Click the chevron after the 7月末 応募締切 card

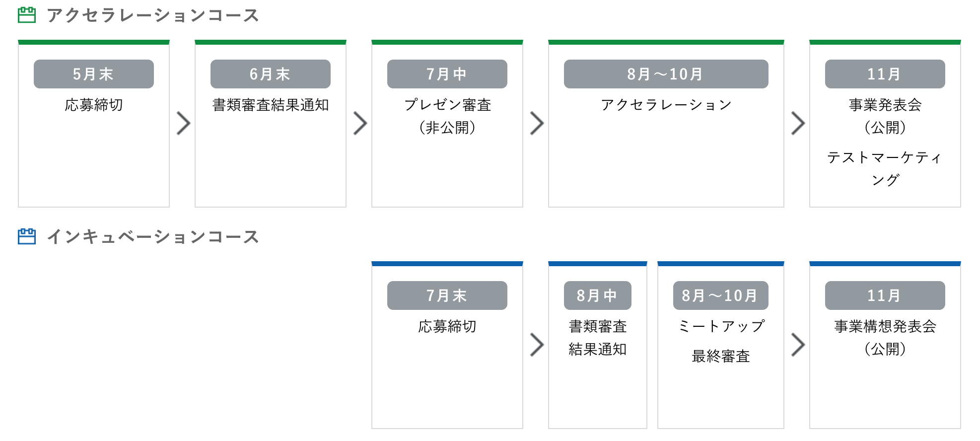(537, 345)
